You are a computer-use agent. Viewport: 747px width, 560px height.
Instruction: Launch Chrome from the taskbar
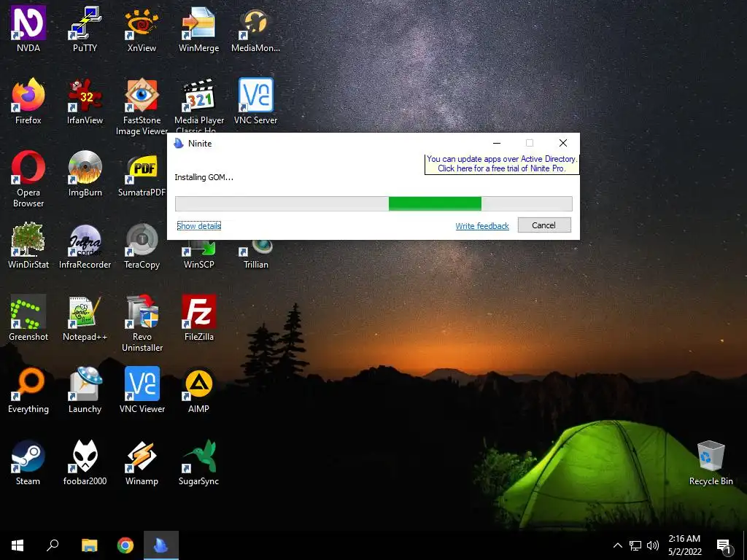(x=125, y=545)
